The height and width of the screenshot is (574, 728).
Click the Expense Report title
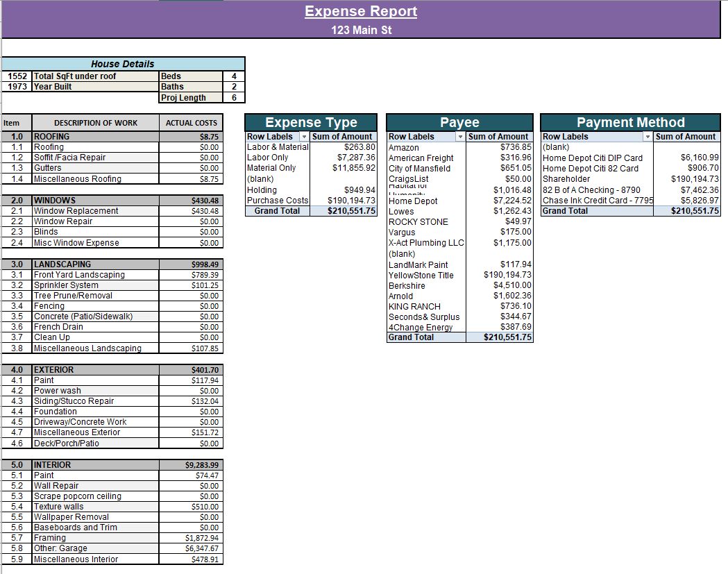(361, 12)
